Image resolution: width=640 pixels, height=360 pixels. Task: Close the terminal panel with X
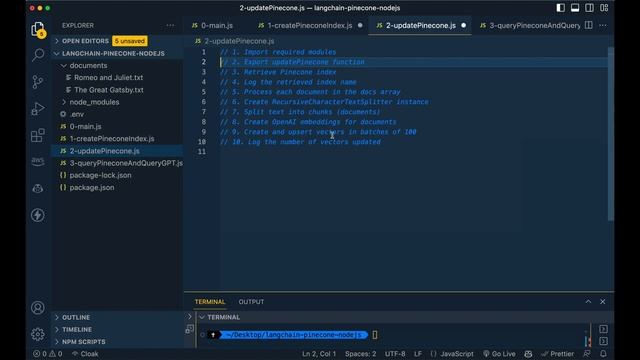602,302
